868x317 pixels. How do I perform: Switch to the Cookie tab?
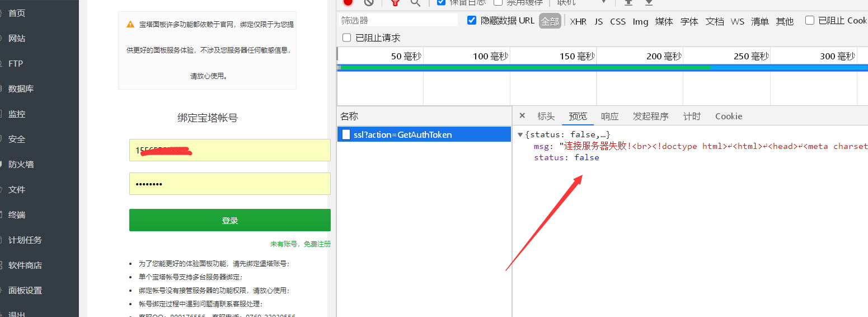729,116
